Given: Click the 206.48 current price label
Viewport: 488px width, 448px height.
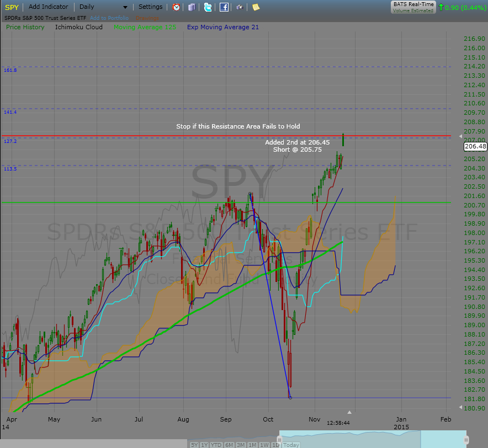Looking at the screenshot, I should (475, 146).
